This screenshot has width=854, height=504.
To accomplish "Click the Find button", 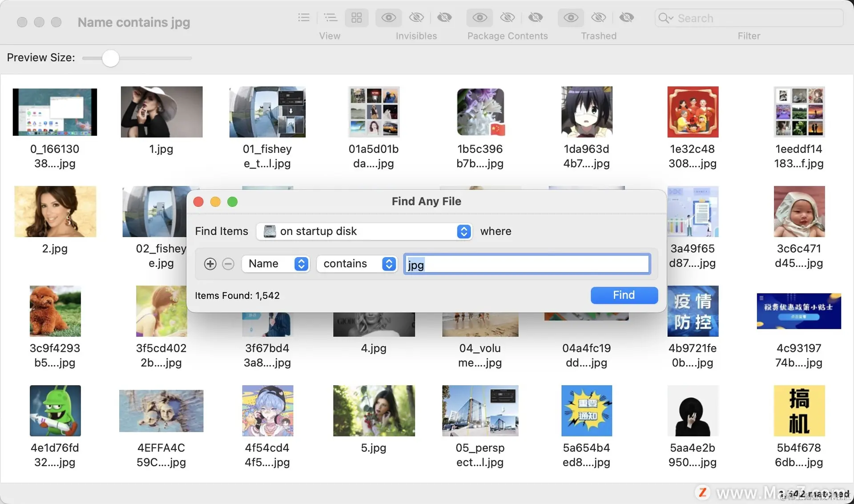I will click(x=624, y=295).
